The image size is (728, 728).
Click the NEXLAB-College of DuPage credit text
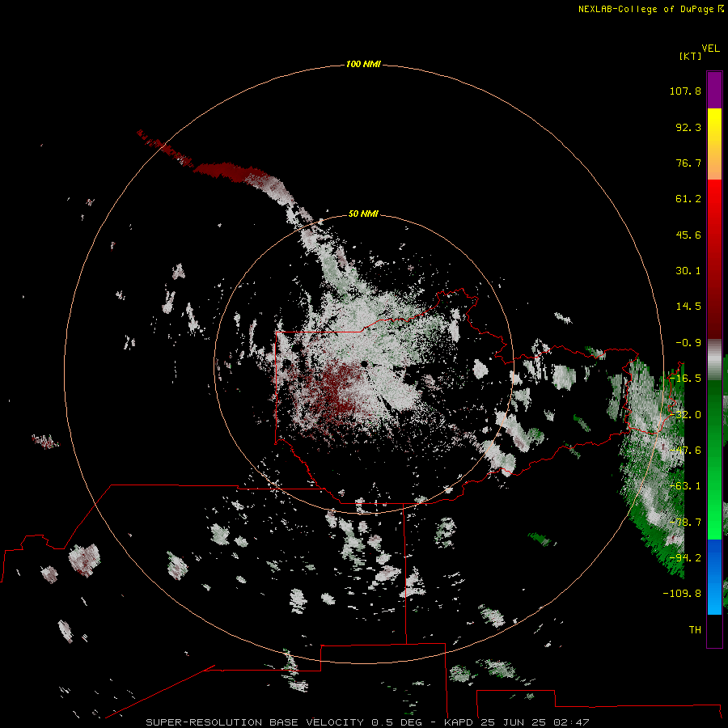point(646,9)
